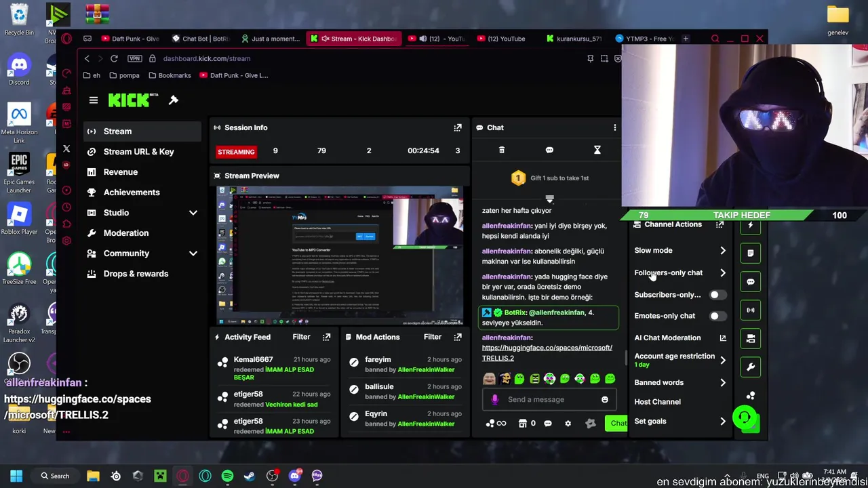
Task: Open Steam from the taskbar
Action: (x=250, y=476)
